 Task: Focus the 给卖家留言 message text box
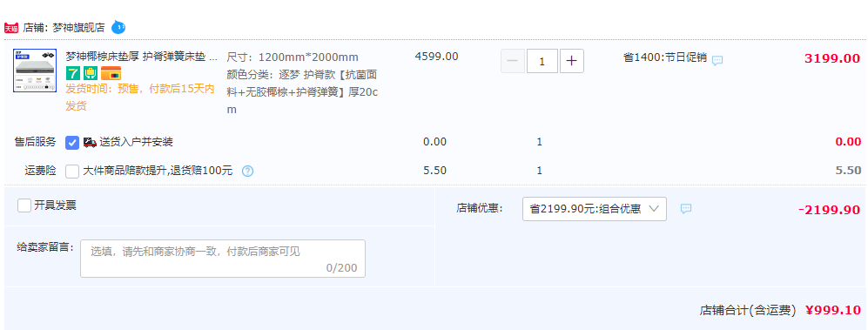pyautogui.click(x=223, y=259)
